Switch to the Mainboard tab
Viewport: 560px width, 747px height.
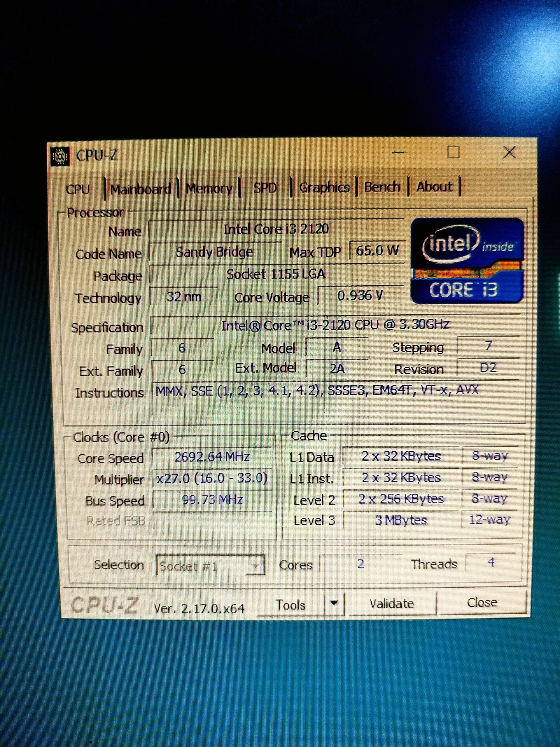click(x=140, y=189)
